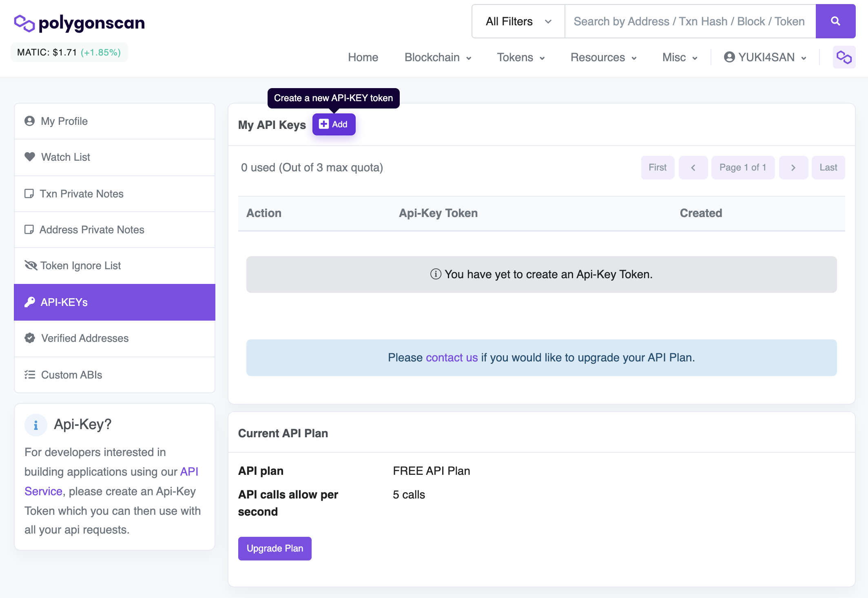This screenshot has width=868, height=598.
Task: Open Txn Private Notes sidebar item
Action: coord(115,194)
